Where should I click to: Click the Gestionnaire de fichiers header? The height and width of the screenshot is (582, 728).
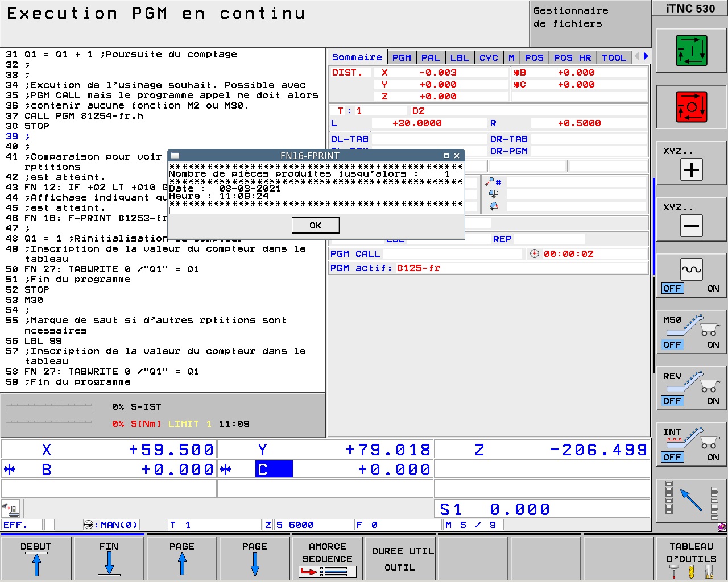(x=590, y=23)
